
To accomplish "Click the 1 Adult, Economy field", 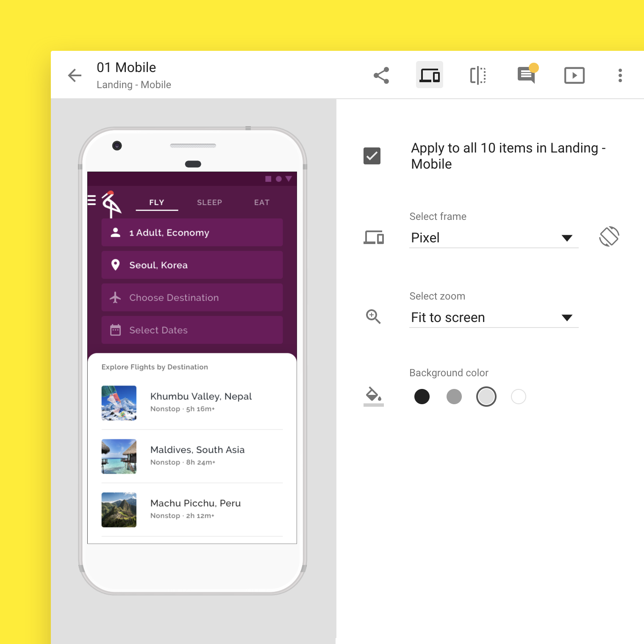I will [x=192, y=233].
